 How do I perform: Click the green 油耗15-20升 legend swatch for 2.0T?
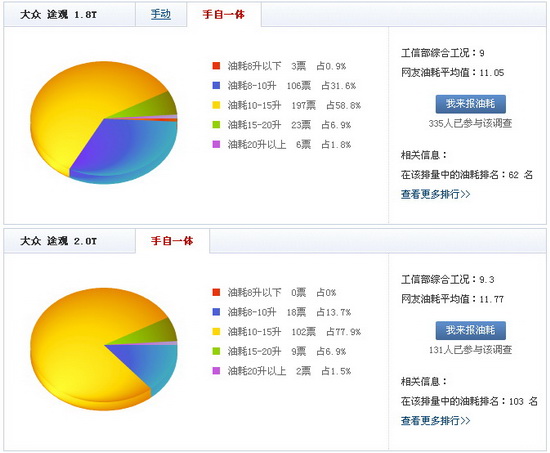(216, 351)
